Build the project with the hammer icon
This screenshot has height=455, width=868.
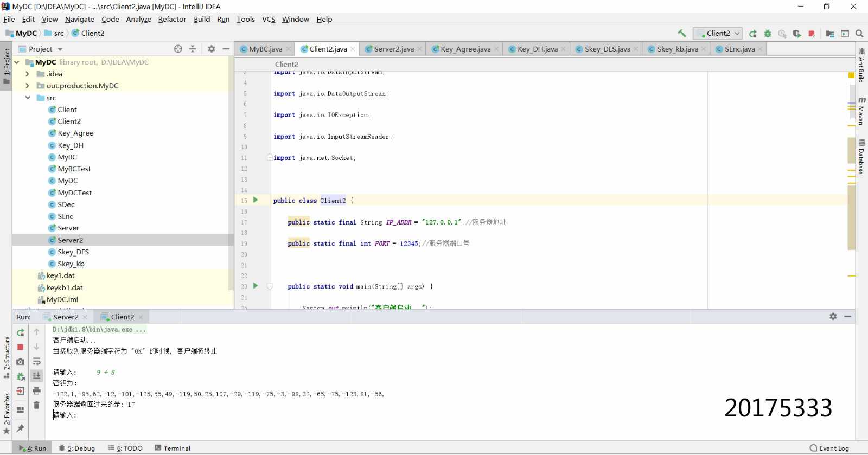click(x=682, y=33)
